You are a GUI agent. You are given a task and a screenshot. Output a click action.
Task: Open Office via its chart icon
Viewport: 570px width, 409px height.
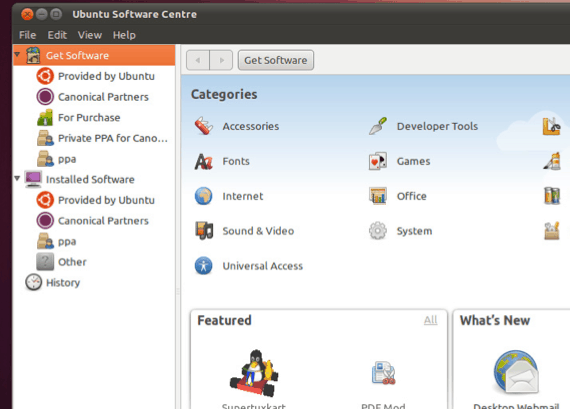tap(378, 196)
